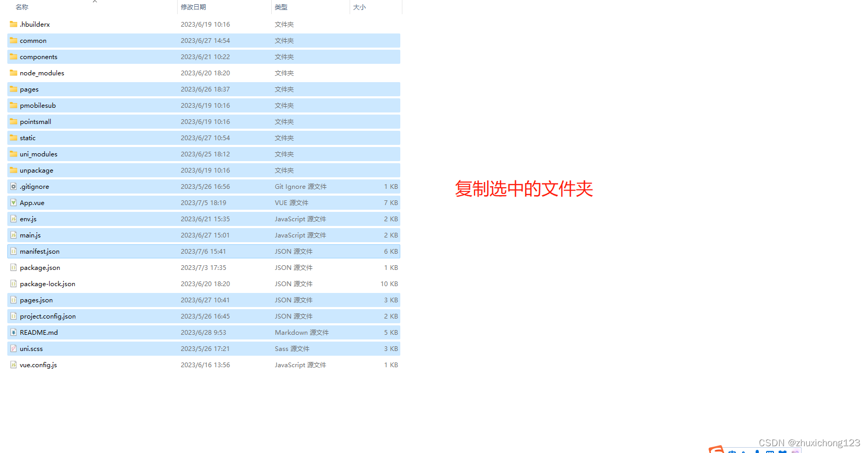
Task: Click the uni.scss file icon
Action: 14,348
